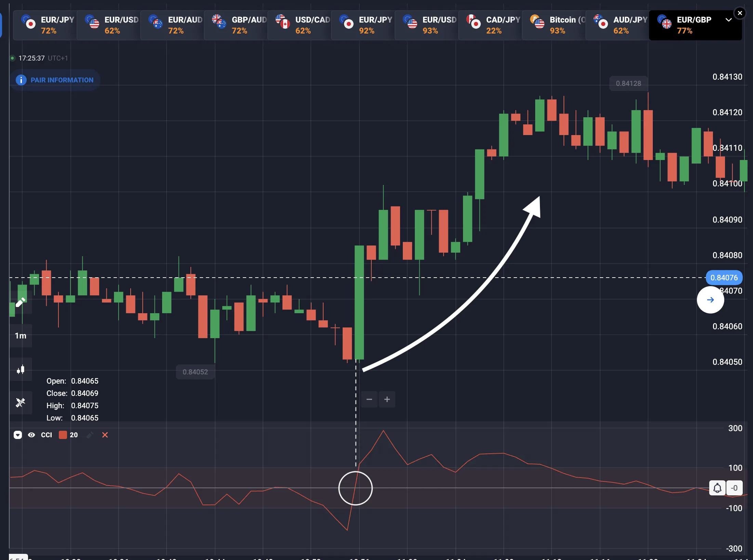Click the 0.84052 low price marker
753x560 pixels.
pyautogui.click(x=195, y=372)
